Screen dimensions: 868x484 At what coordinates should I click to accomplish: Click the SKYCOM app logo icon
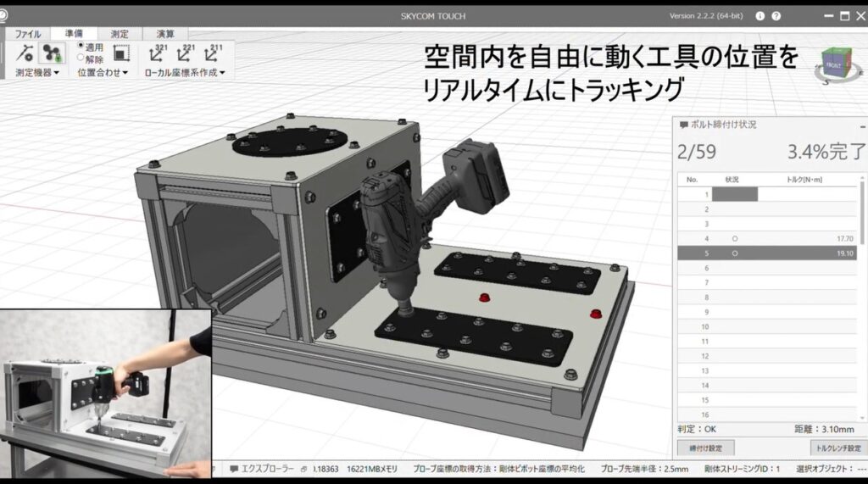click(3, 15)
